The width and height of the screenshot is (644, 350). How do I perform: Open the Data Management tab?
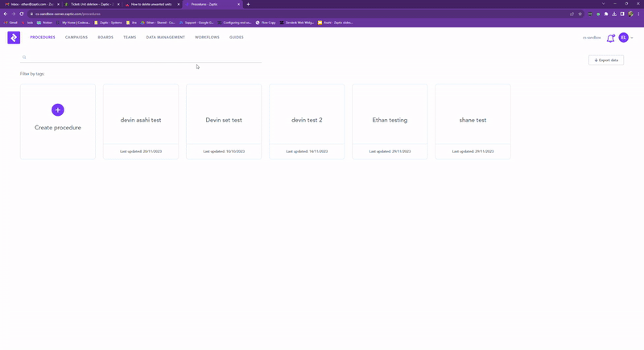tap(165, 37)
